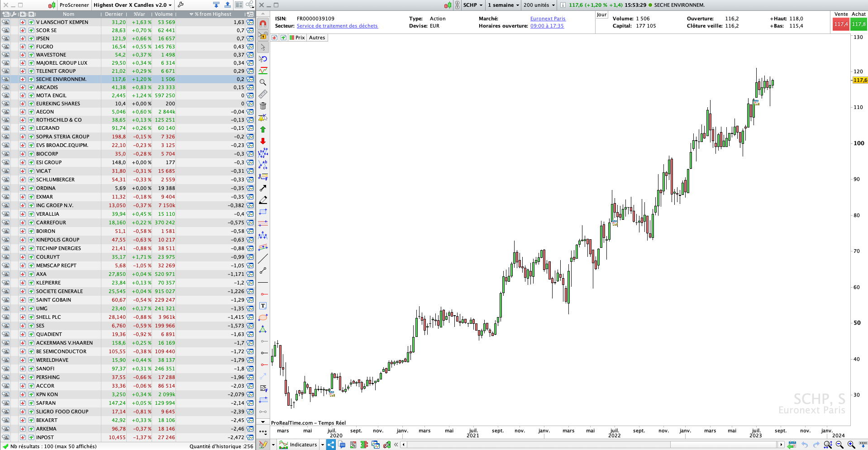The width and height of the screenshot is (868, 450).
Task: Click the zoom out magnifier icon
Action: [839, 445]
